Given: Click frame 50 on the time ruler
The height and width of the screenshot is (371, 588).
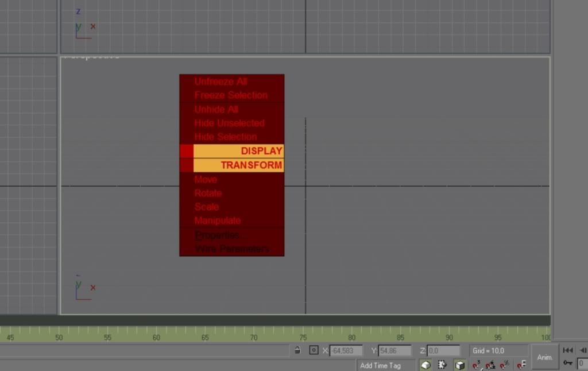Looking at the screenshot, I should [59, 337].
